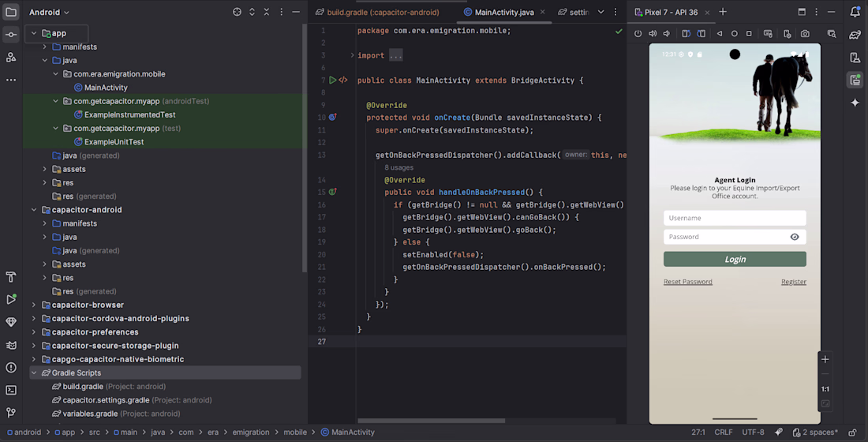Open the Logcat cat icon
This screenshot has height=442, width=868.
pos(11,345)
